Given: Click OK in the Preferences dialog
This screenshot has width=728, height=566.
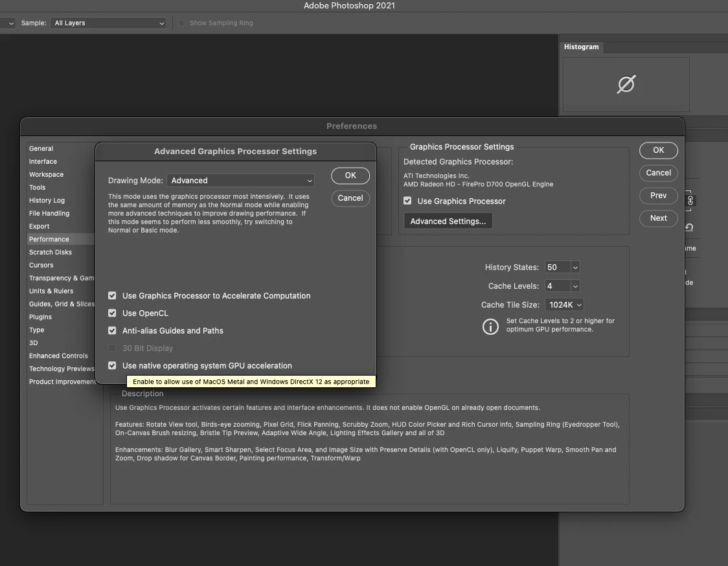Looking at the screenshot, I should click(x=658, y=150).
